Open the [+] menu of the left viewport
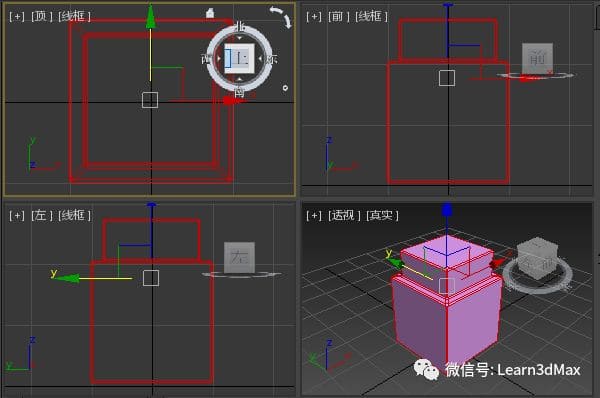The width and height of the screenshot is (600, 398). (17, 215)
